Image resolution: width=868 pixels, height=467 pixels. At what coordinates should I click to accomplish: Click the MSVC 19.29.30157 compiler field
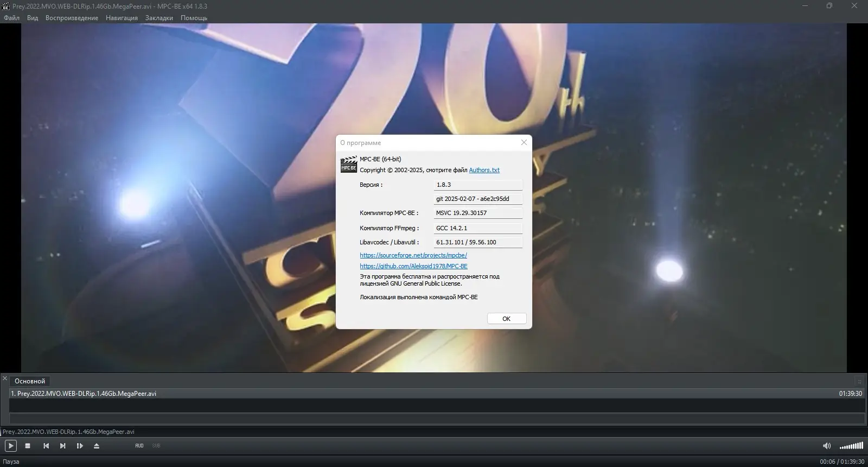[478, 213]
